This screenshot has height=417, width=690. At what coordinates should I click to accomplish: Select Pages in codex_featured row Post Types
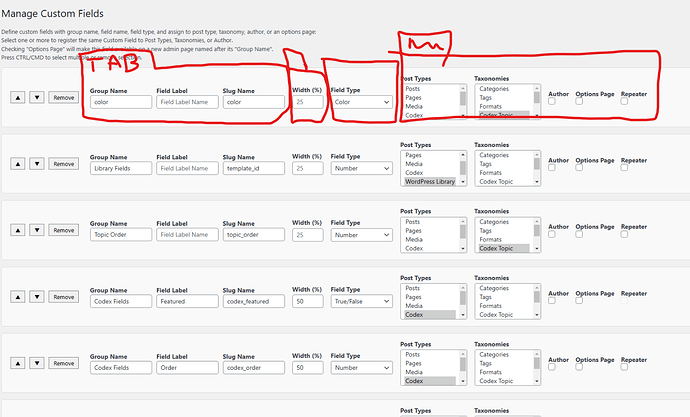(x=430, y=297)
